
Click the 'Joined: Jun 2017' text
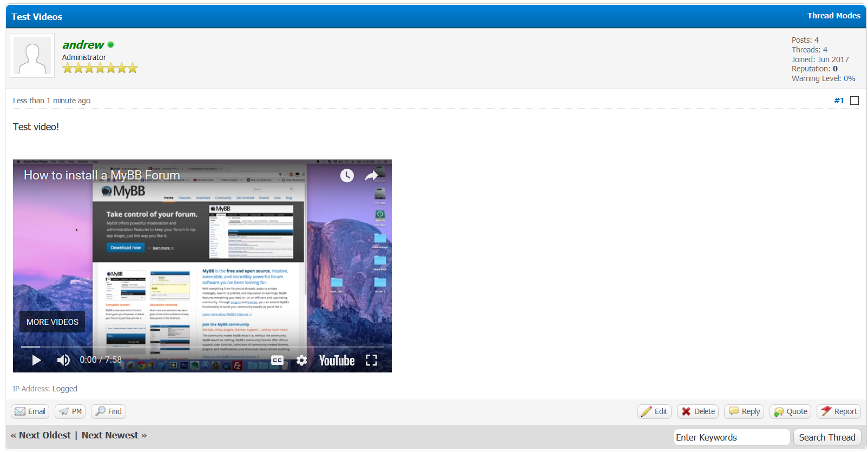click(820, 59)
